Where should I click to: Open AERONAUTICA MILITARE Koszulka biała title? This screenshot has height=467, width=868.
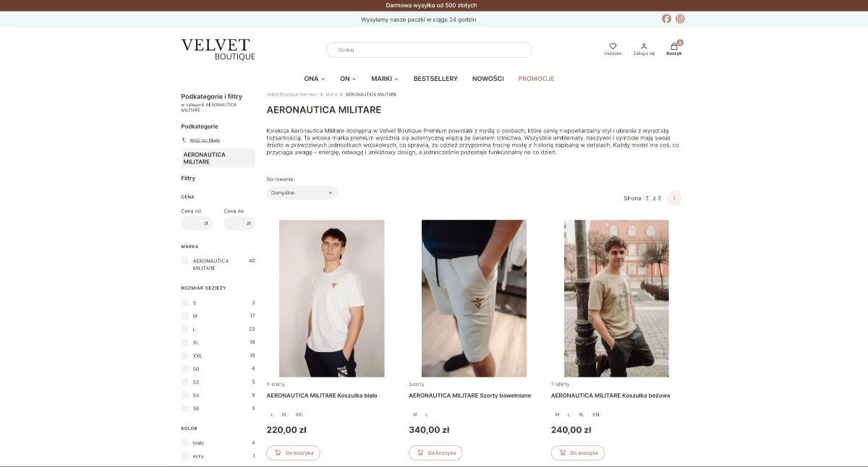pyautogui.click(x=322, y=395)
